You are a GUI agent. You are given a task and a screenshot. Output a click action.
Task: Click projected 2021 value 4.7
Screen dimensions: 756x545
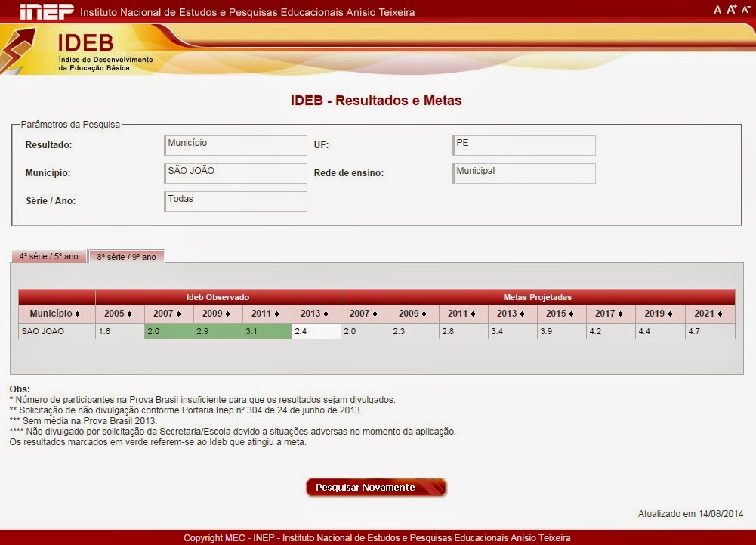[710, 331]
